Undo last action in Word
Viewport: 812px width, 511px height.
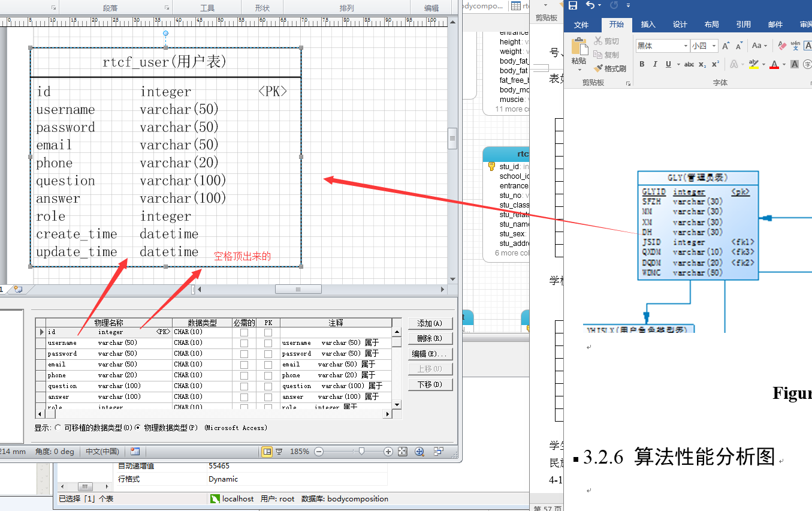[x=590, y=5]
